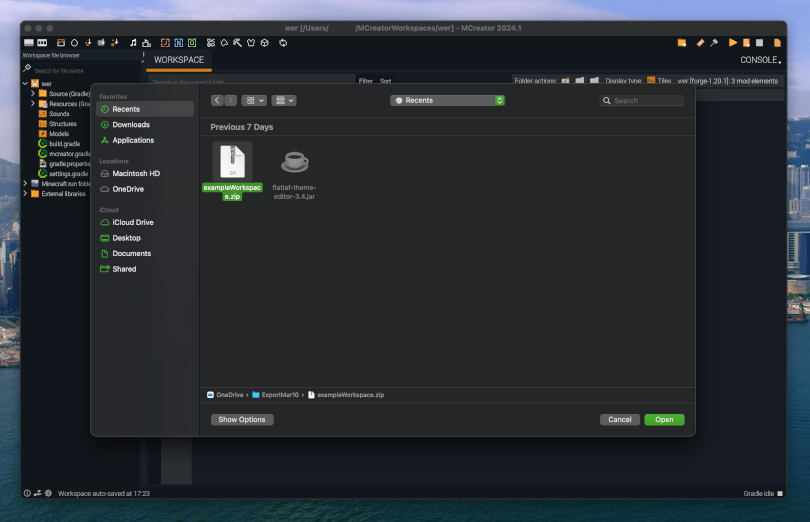Click the run server icon beside play

tap(746, 43)
